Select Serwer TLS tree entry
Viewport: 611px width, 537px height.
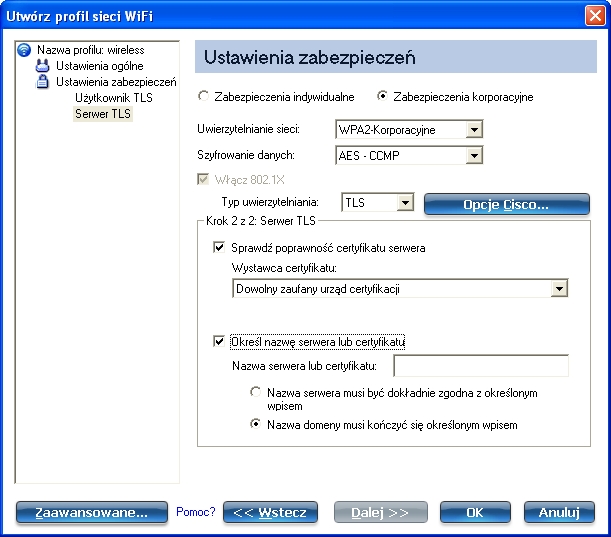tap(103, 114)
